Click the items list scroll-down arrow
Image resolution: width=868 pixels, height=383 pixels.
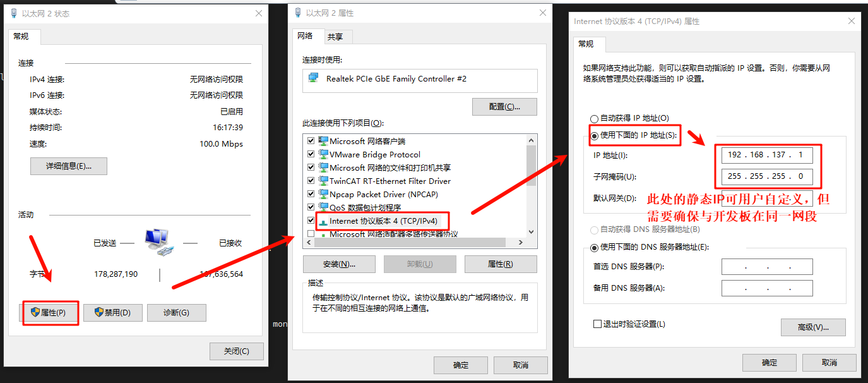(531, 232)
